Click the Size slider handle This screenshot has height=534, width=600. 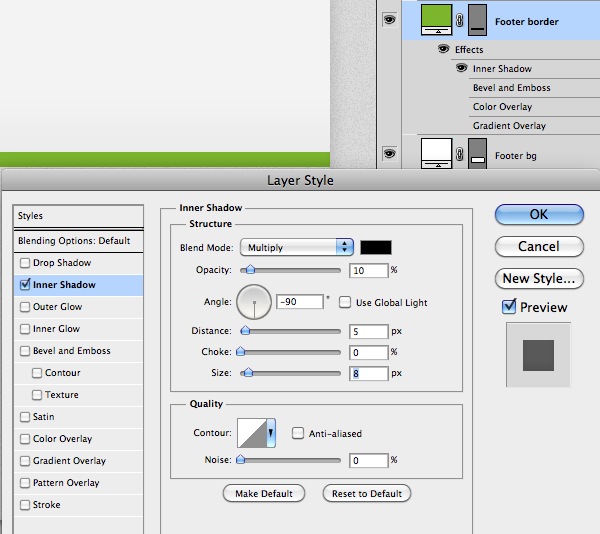click(248, 372)
